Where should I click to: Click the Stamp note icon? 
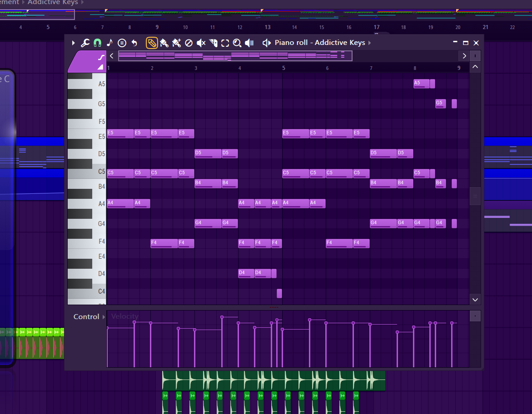coord(109,43)
